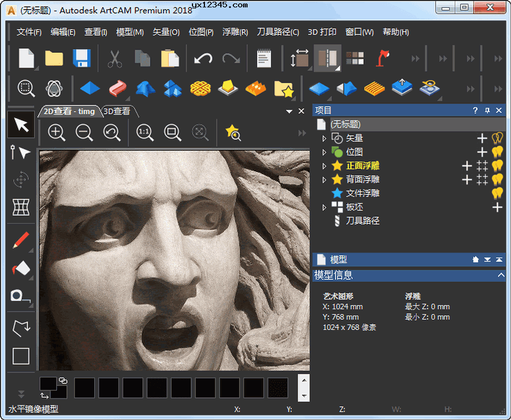Image resolution: width=511 pixels, height=420 pixels.
Task: Click the 1:1 zoom icon
Action: [x=145, y=133]
